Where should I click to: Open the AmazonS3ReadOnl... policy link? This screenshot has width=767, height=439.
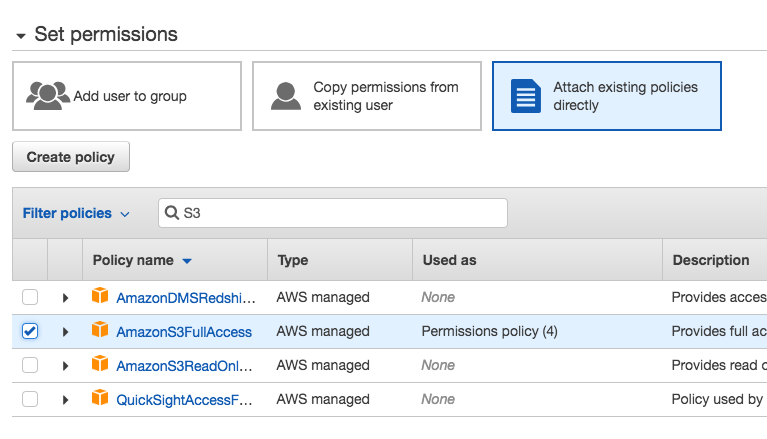(184, 366)
